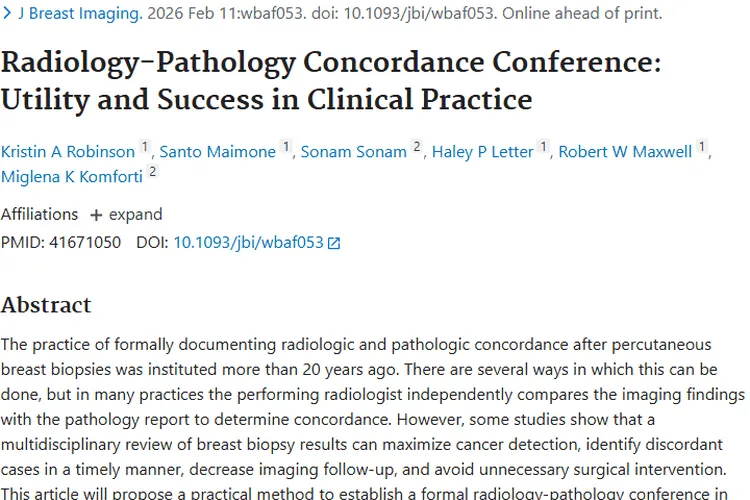Click affiliation superscript 1 after Haley P Letter
This screenshot has width=750, height=500.
tap(544, 148)
